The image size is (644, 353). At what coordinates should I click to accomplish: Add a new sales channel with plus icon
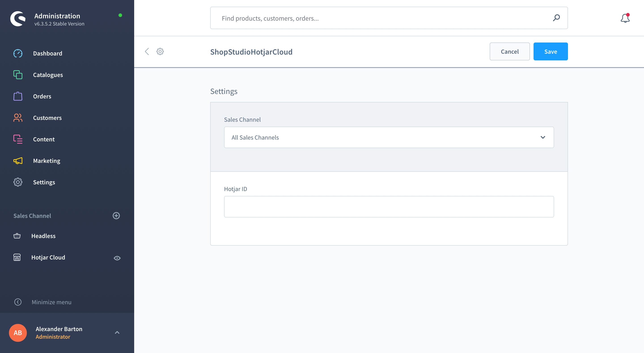click(116, 216)
